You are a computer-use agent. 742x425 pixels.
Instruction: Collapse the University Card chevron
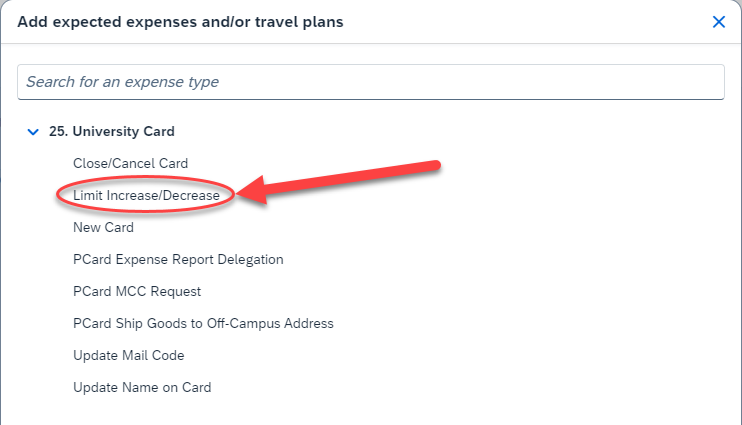coord(33,131)
